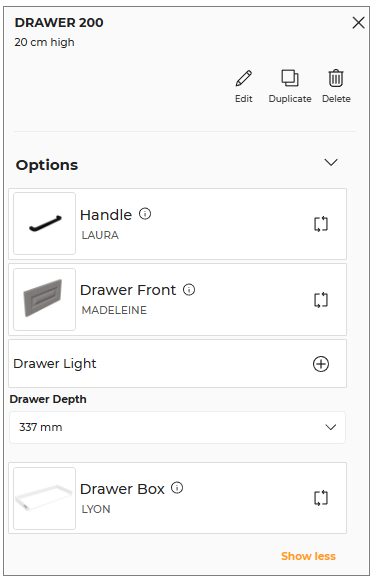Open info icon next to Handle
This screenshot has height=579, width=374.
pos(145,213)
